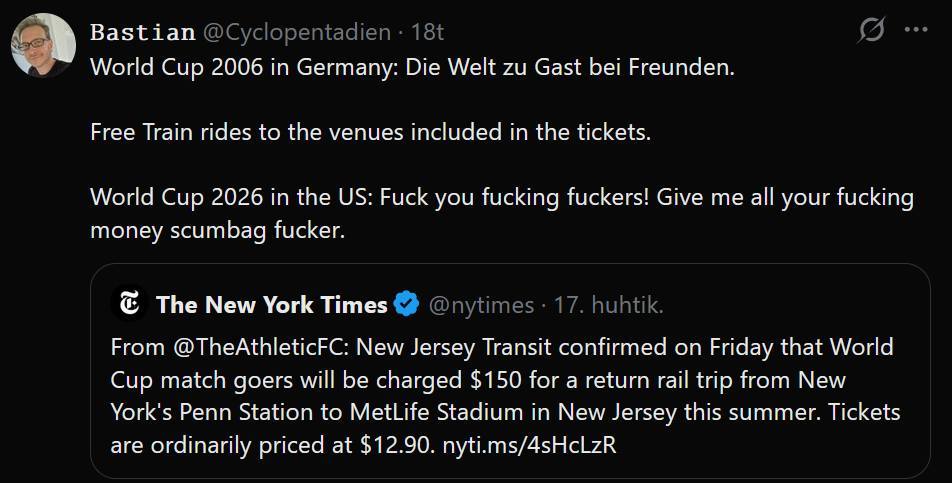This screenshot has height=483, width=952.
Task: Click the New York Times logo avatar
Action: [129, 304]
